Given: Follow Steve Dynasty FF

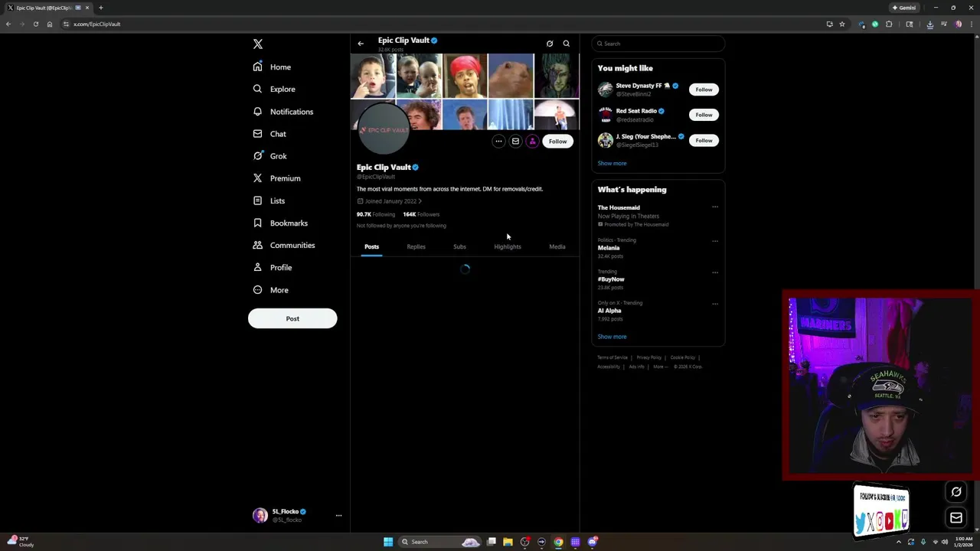Looking at the screenshot, I should (x=704, y=90).
